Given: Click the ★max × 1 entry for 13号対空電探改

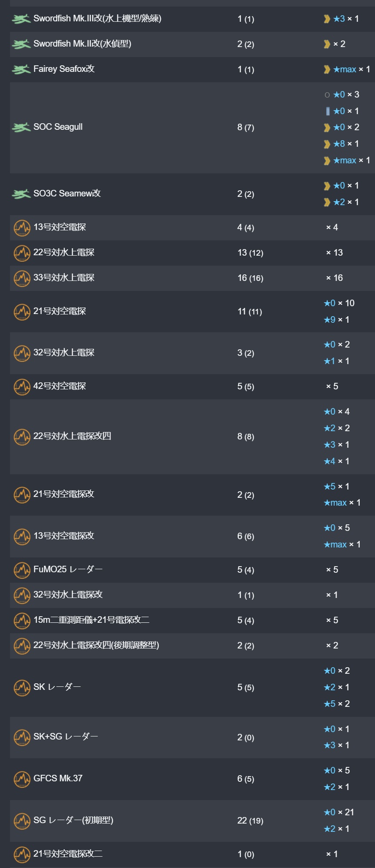Looking at the screenshot, I should [342, 544].
